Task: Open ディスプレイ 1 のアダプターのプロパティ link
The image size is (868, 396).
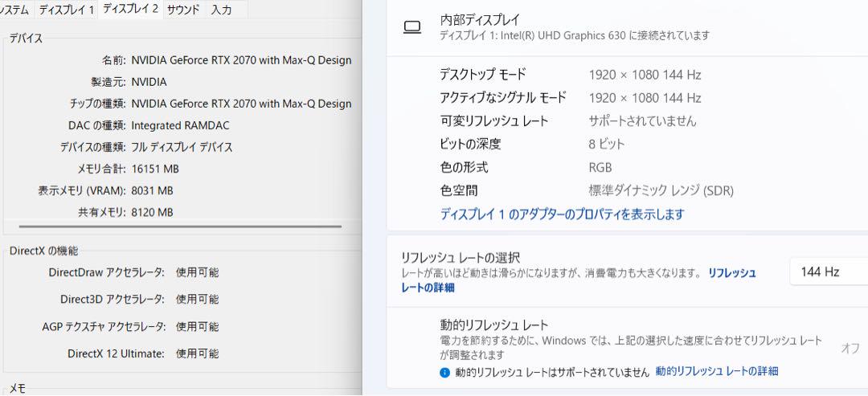Action: point(562,214)
